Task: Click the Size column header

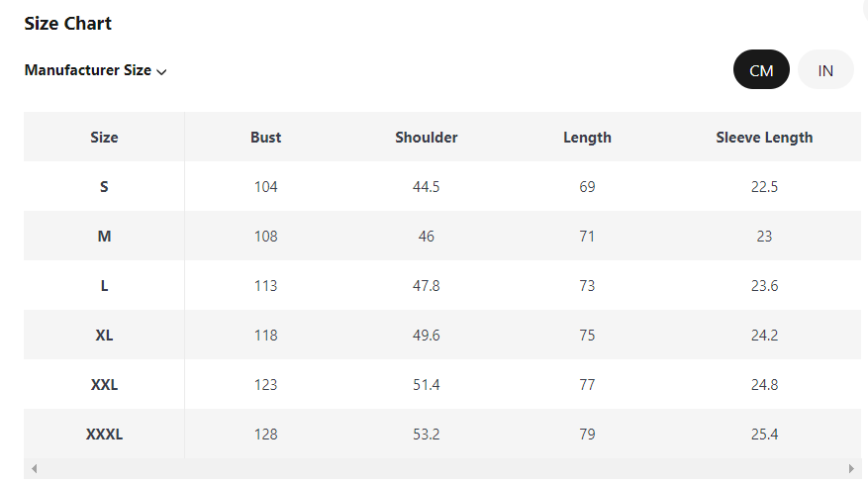Action: click(x=104, y=138)
